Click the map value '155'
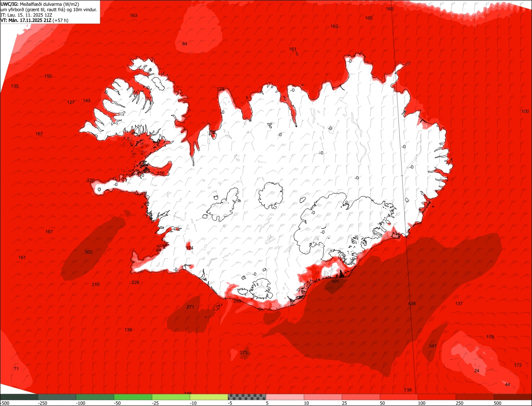This screenshot has width=532, height=406. click(48, 76)
